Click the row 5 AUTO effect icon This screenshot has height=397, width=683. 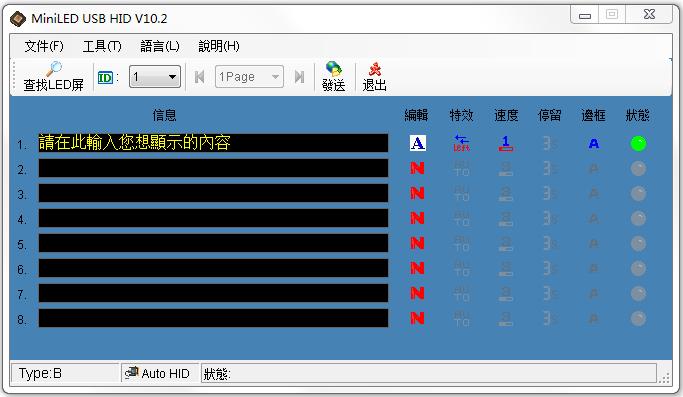point(462,244)
